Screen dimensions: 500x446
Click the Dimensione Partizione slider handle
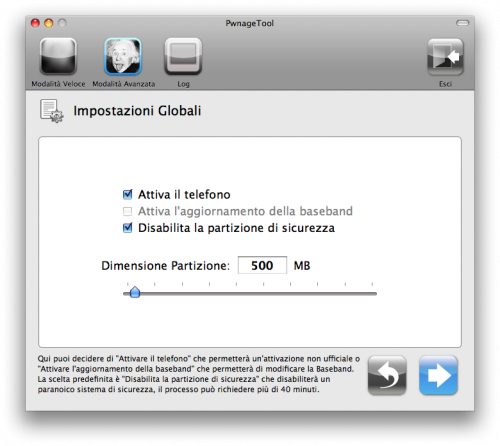click(135, 292)
